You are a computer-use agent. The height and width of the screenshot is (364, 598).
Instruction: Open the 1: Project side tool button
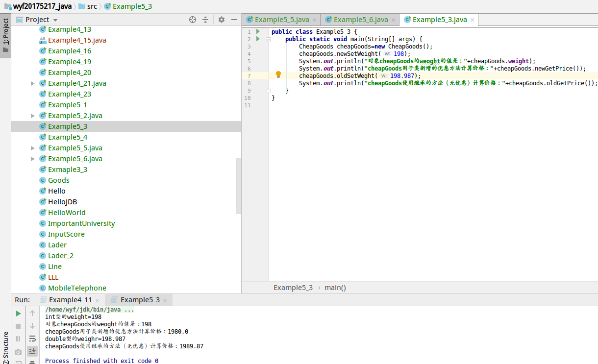tap(5, 36)
